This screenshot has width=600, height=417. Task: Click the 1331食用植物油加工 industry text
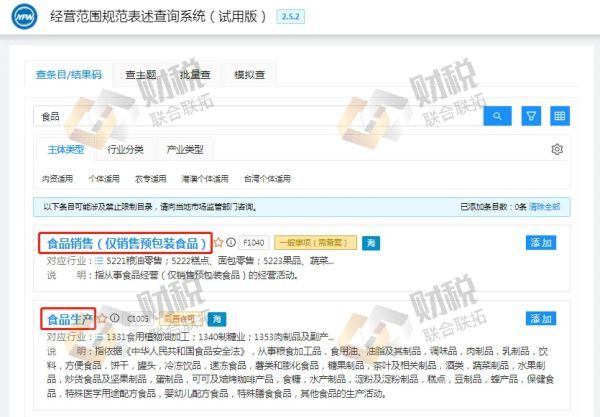[x=148, y=337]
